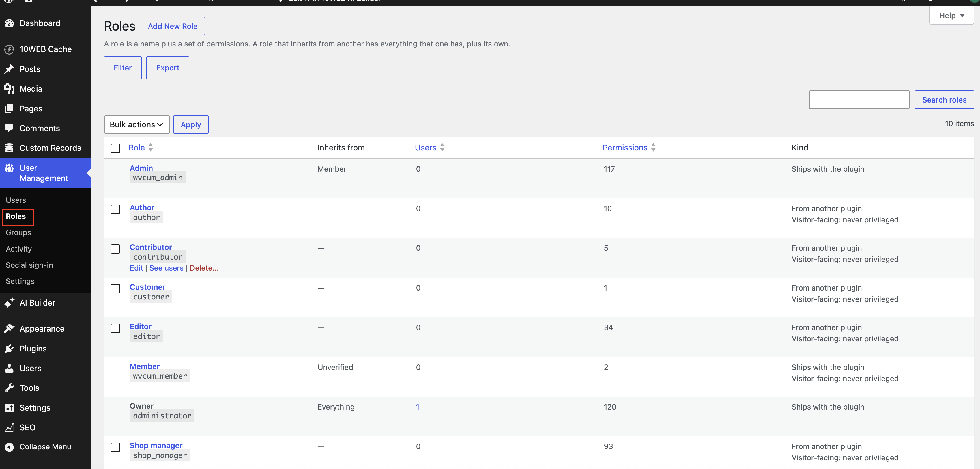This screenshot has height=469, width=980.
Task: Click the 10WEB Cache icon
Action: click(9, 49)
